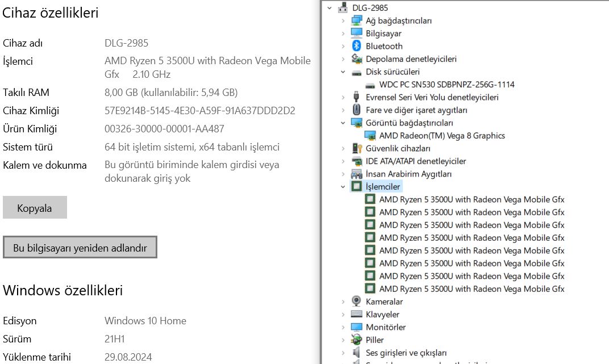Collapse the DLG-2985 root node
Image resolution: width=609 pixels, height=364 pixels.
pyautogui.click(x=329, y=8)
